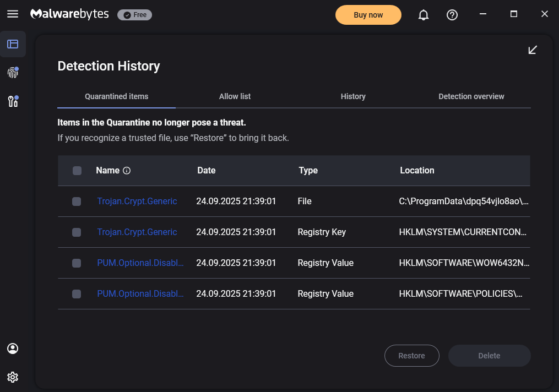559x392 pixels.
Task: Click the Type column header
Action: 308,170
